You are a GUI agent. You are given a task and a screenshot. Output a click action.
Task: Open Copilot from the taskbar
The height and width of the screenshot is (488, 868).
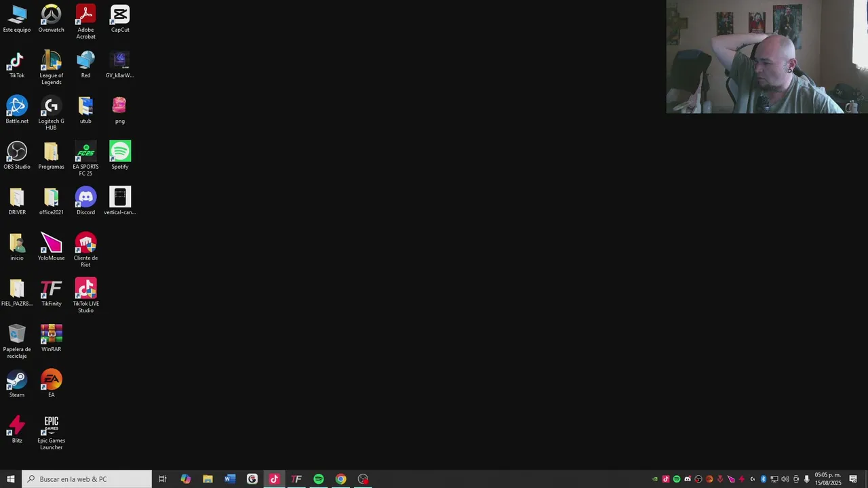coord(185,479)
